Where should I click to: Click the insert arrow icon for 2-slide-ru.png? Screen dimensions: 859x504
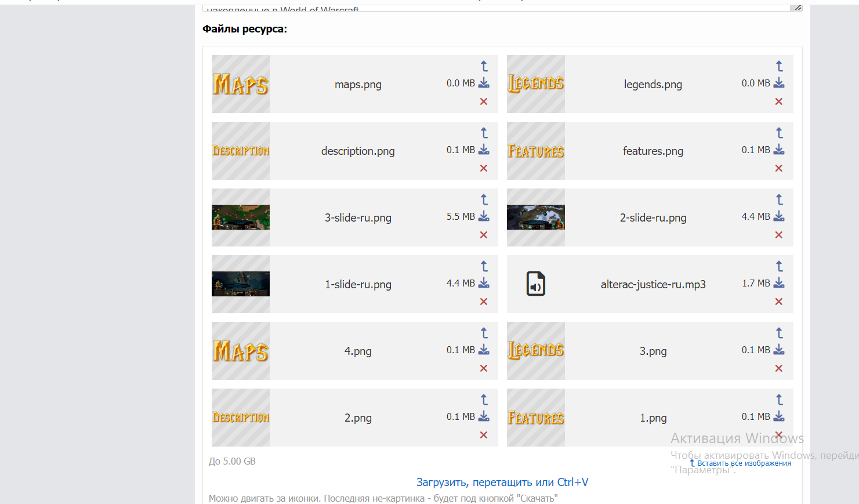click(x=780, y=200)
